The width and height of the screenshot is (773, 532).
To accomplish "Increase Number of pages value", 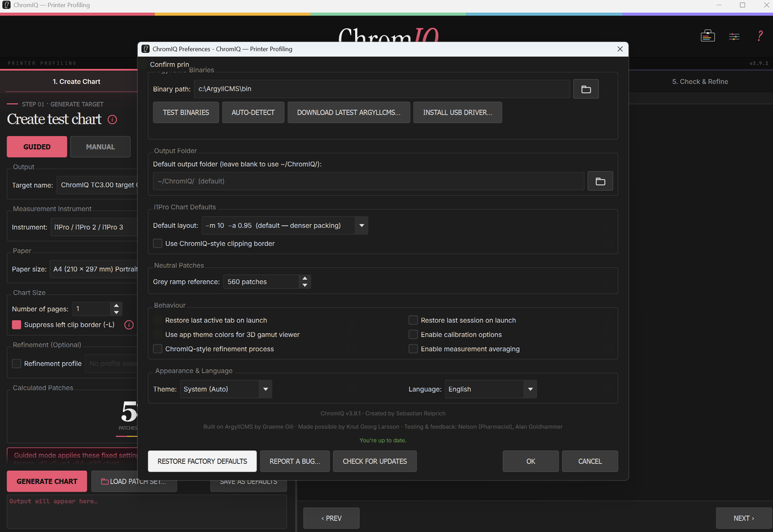I will (x=116, y=305).
